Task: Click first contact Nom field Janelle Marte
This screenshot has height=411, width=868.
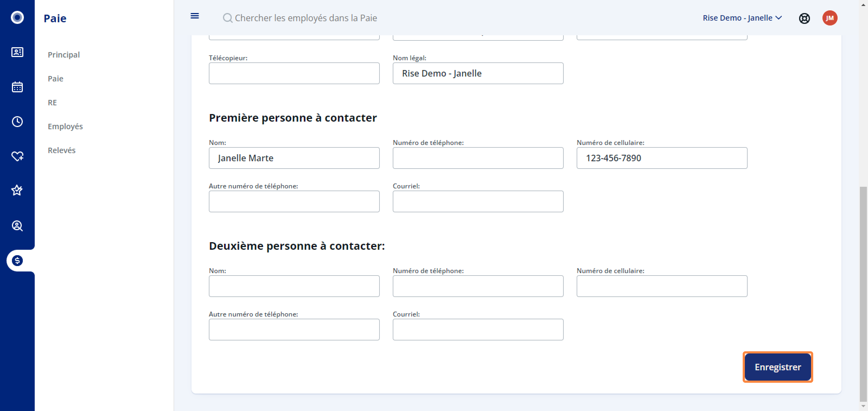Action: pos(294,158)
